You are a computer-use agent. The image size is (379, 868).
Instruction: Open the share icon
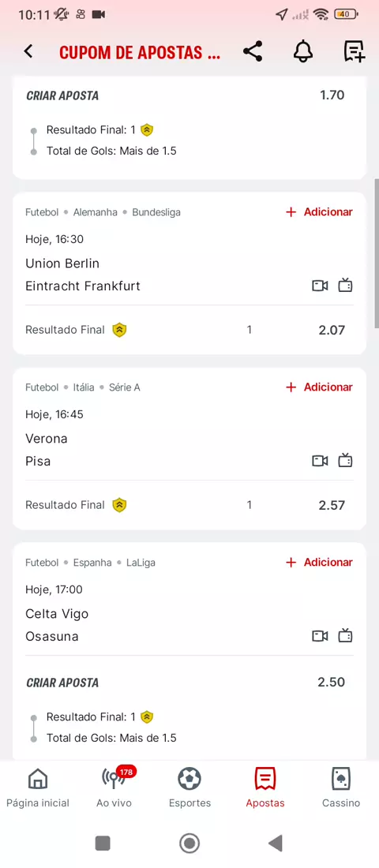click(253, 51)
